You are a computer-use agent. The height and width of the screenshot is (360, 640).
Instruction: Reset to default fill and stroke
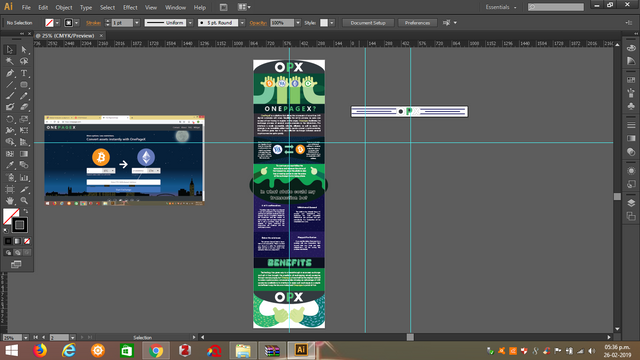click(6, 231)
